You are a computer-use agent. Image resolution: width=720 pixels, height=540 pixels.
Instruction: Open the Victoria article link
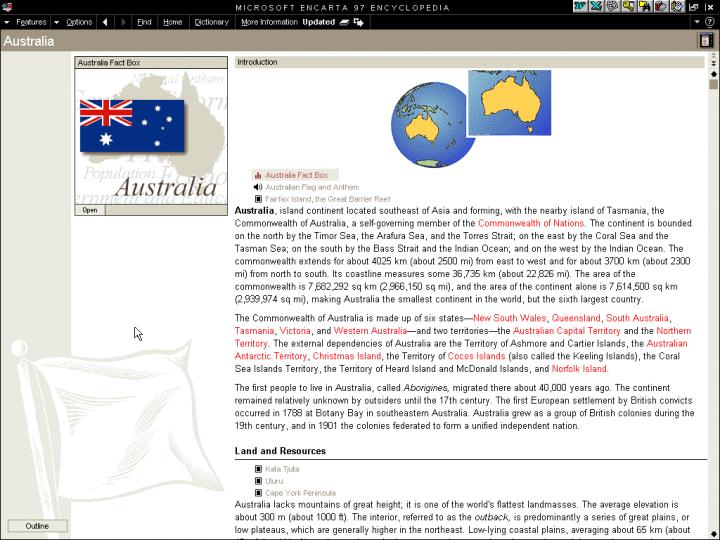[295, 331]
